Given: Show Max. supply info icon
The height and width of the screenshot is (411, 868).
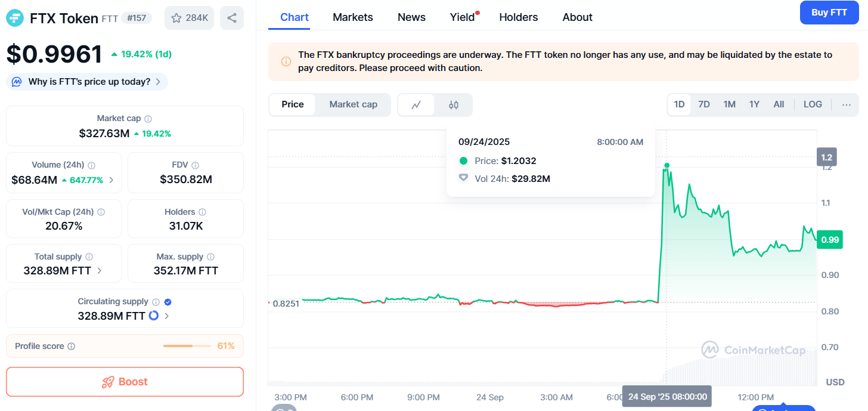Looking at the screenshot, I should point(210,257).
